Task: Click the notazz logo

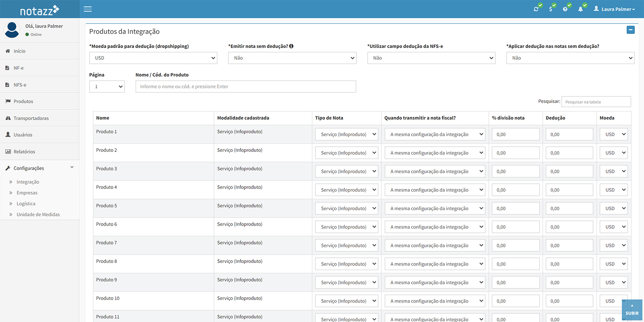Action: pyautogui.click(x=39, y=10)
